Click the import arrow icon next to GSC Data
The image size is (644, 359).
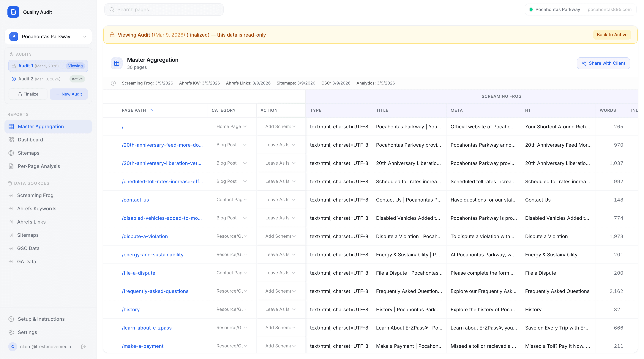11,248
